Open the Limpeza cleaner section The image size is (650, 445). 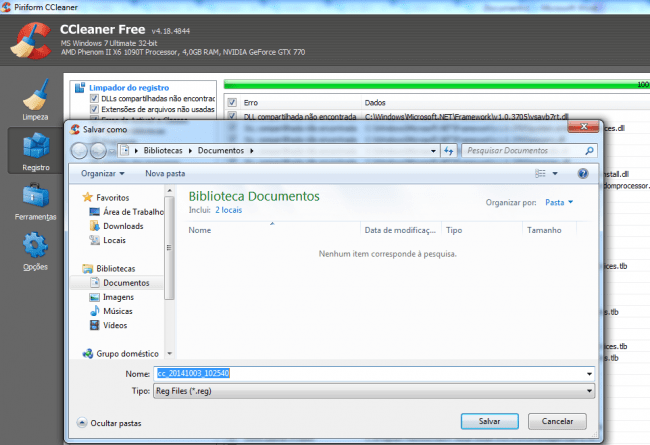[35, 100]
